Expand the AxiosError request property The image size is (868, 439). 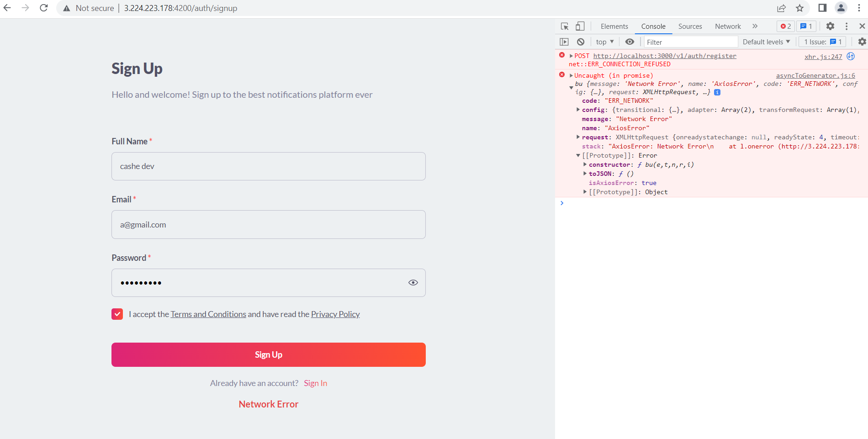click(578, 137)
